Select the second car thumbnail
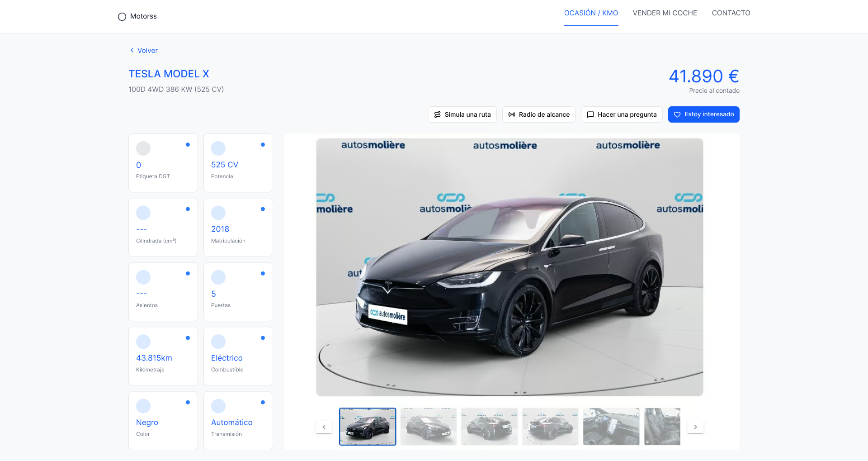868x461 pixels. pos(429,427)
